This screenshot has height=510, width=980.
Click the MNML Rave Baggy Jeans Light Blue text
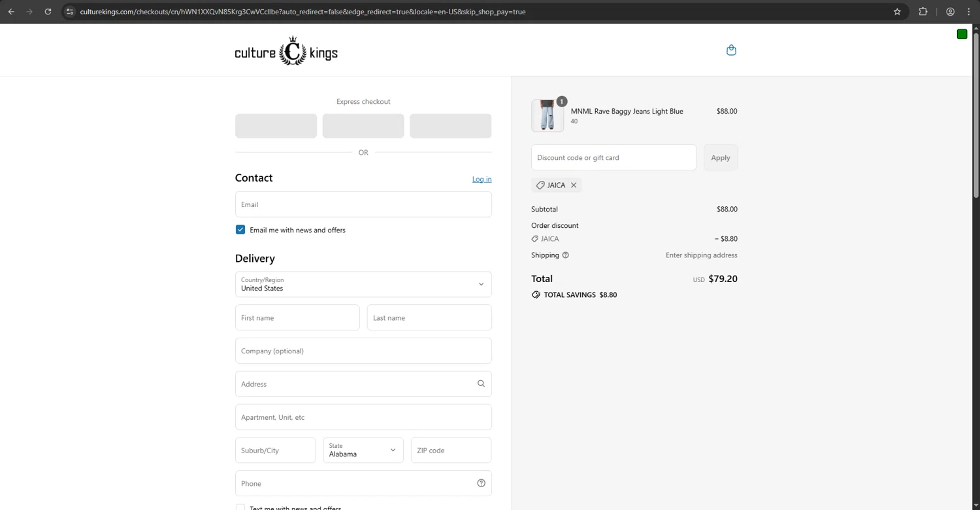pyautogui.click(x=627, y=111)
